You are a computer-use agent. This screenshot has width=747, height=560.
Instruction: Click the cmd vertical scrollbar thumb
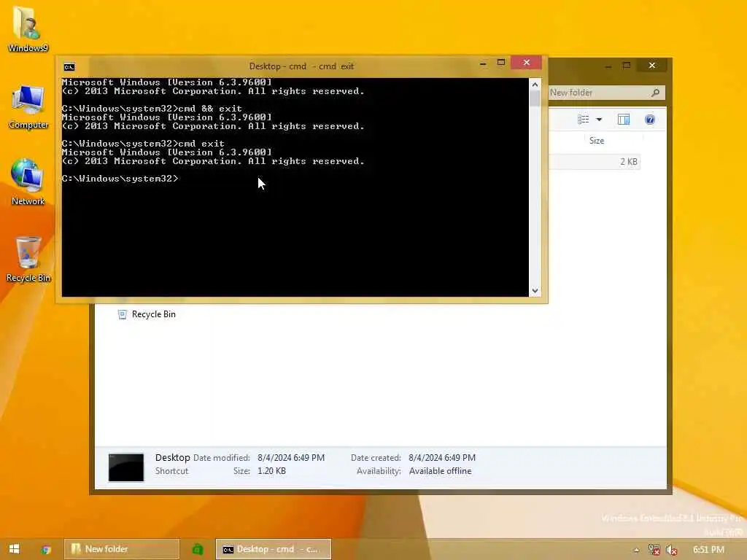pyautogui.click(x=535, y=98)
